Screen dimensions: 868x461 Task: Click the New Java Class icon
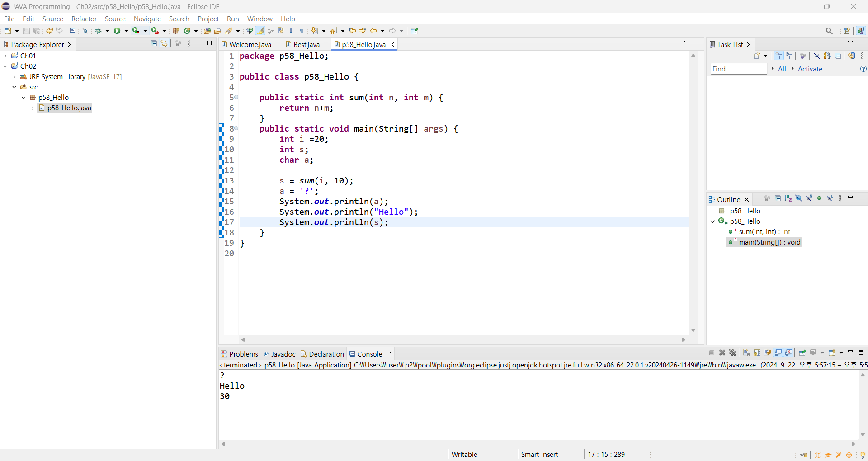click(187, 31)
